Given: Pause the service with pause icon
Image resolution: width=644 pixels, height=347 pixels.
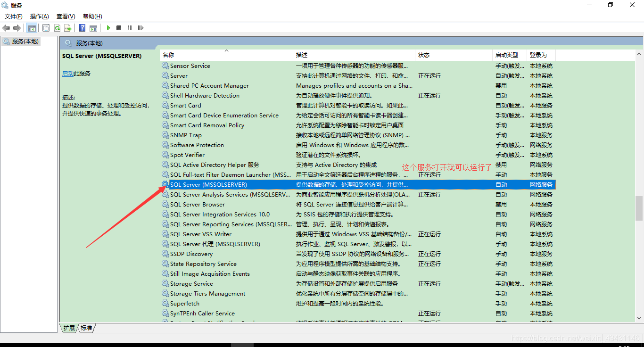Looking at the screenshot, I should (x=130, y=28).
